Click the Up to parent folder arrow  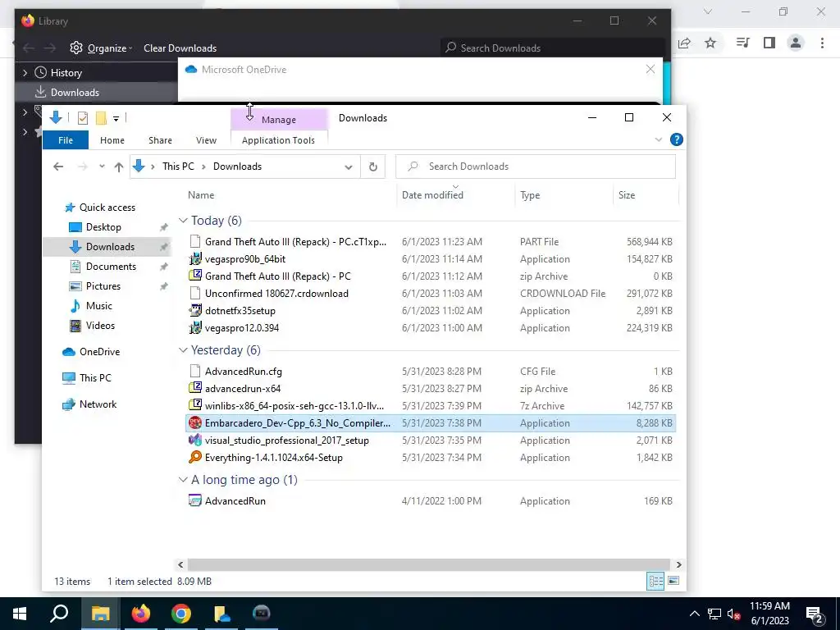tap(119, 167)
